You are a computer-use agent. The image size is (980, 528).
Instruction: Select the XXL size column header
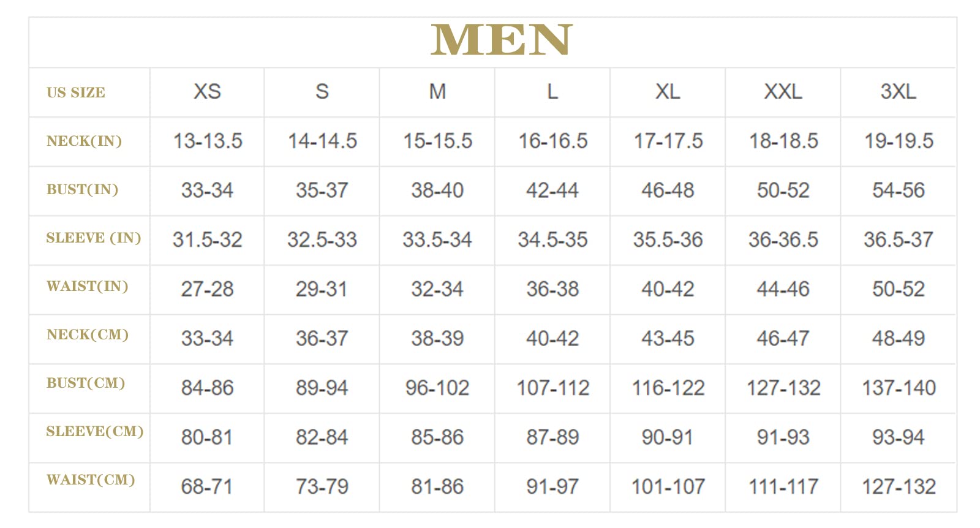coord(783,92)
